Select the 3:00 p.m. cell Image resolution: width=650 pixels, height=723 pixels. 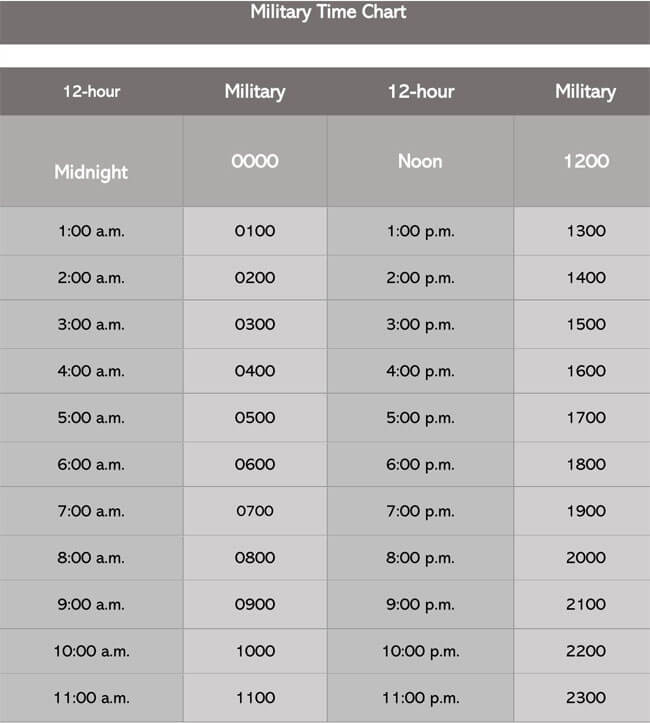(420, 324)
